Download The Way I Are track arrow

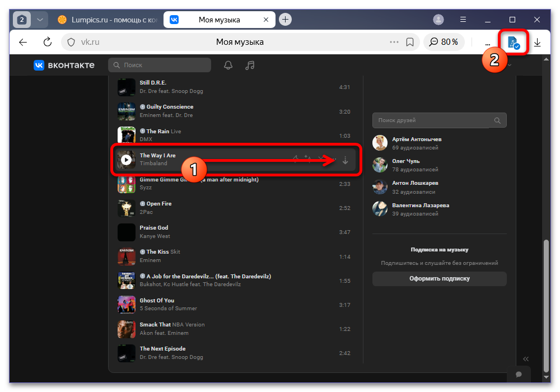pos(345,160)
